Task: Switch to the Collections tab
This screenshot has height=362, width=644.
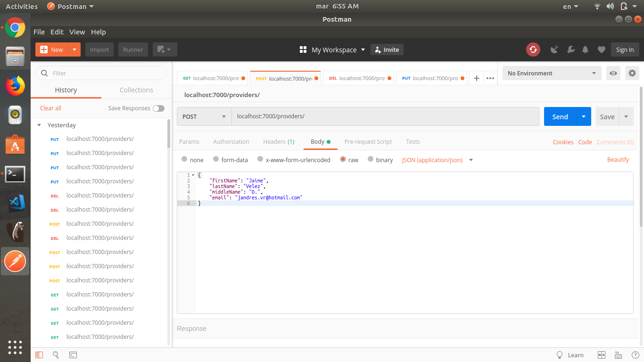Action: click(x=136, y=90)
